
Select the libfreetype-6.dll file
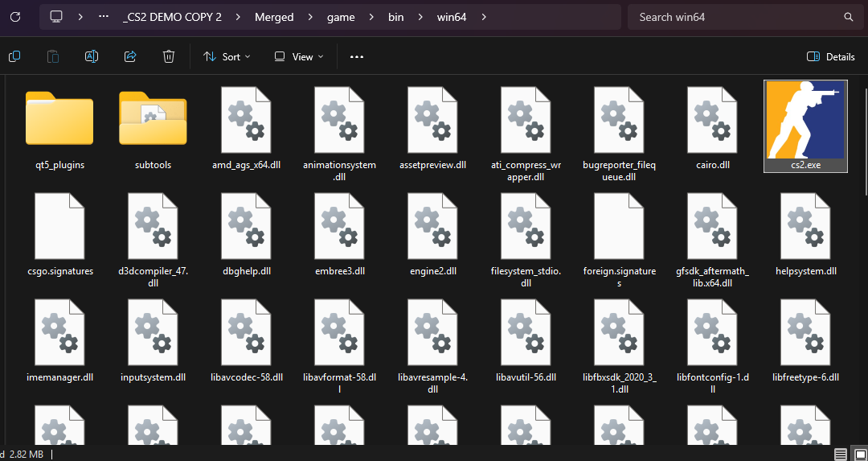coord(805,343)
